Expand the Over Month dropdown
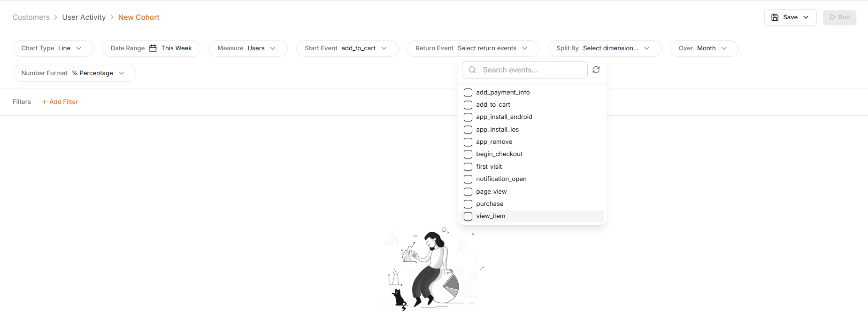The width and height of the screenshot is (868, 330). pyautogui.click(x=704, y=48)
